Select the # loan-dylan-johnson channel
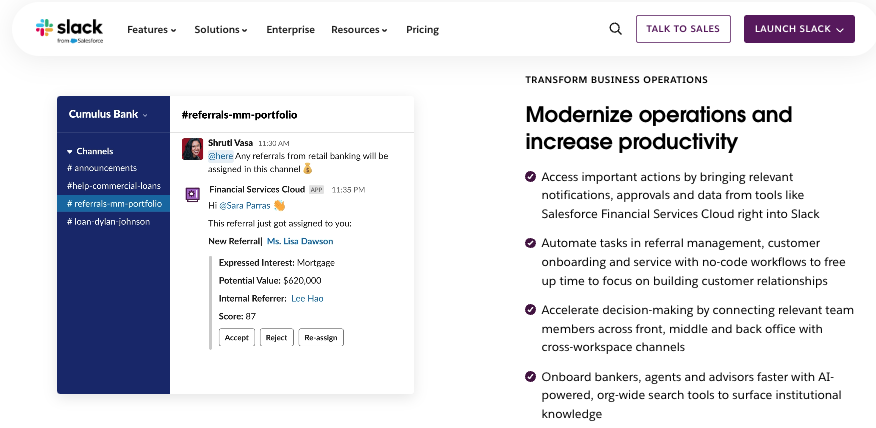The image size is (876, 428). pyautogui.click(x=108, y=222)
